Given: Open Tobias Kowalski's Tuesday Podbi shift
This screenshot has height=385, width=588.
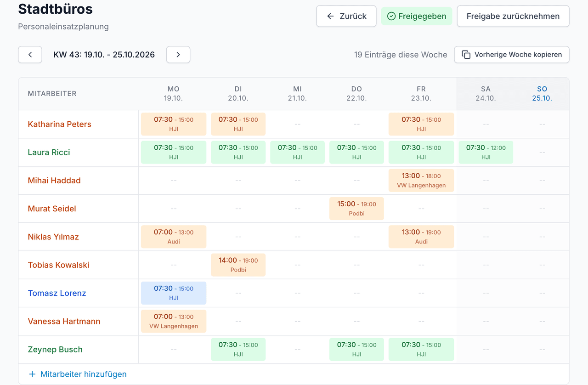Looking at the screenshot, I should coord(238,265).
